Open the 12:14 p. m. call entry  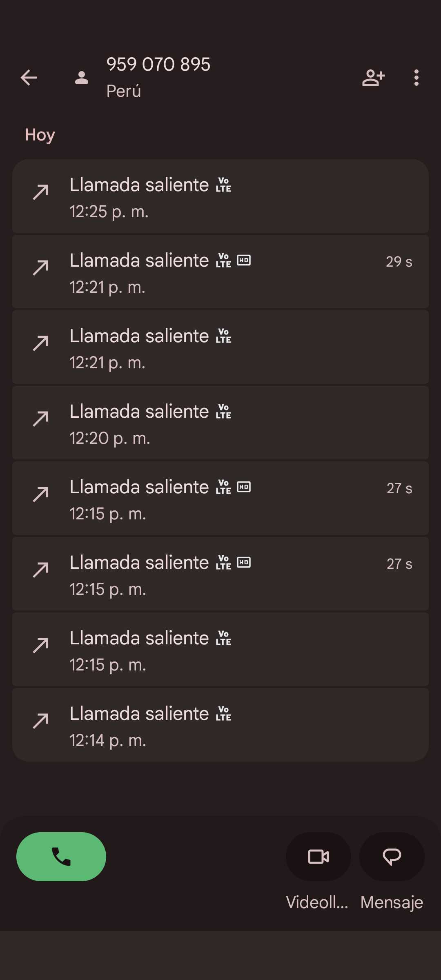point(220,725)
